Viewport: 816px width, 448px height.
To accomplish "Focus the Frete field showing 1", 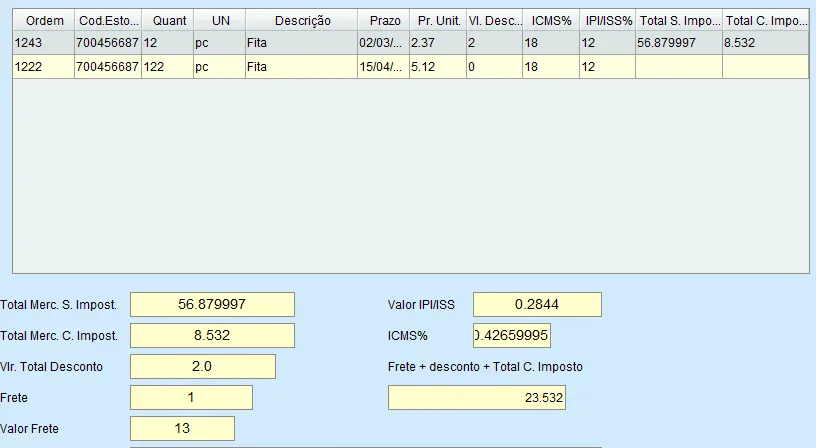I will coord(192,398).
